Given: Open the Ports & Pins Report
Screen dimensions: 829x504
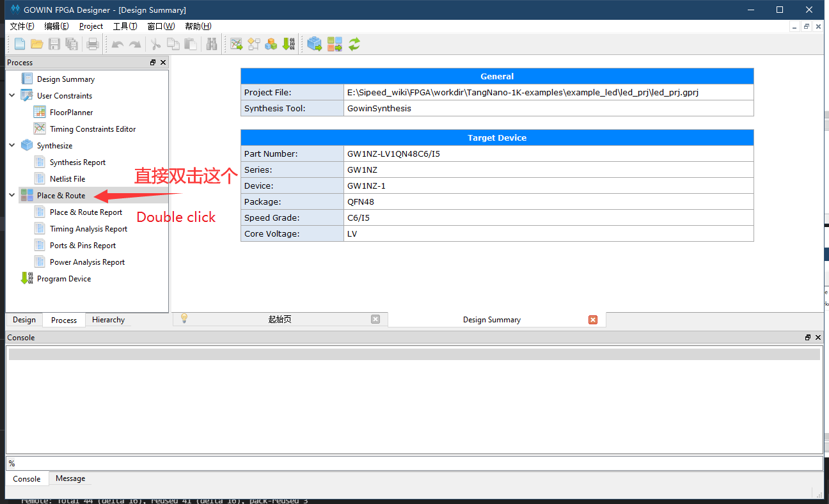Looking at the screenshot, I should [83, 245].
